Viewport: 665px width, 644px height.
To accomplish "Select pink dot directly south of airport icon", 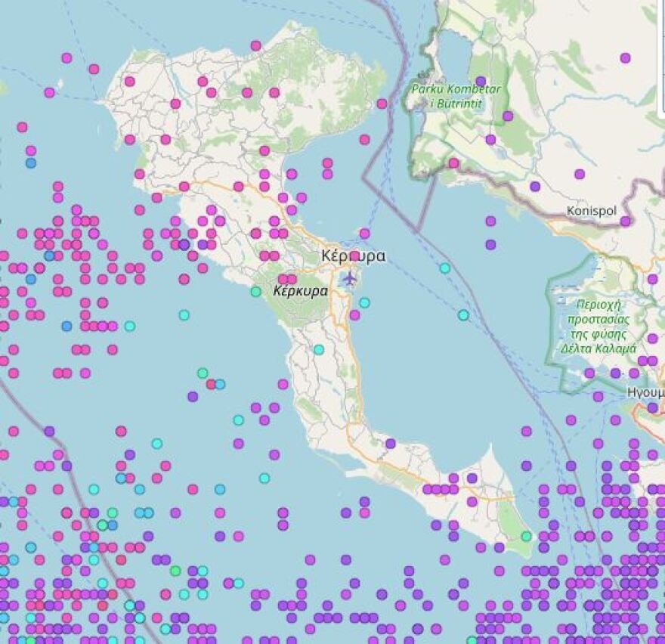I will (x=354, y=314).
